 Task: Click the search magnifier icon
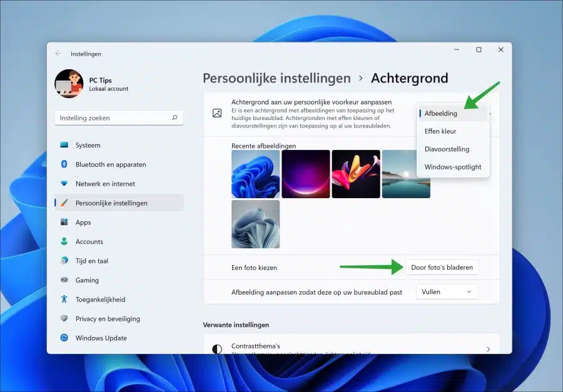pyautogui.click(x=175, y=118)
